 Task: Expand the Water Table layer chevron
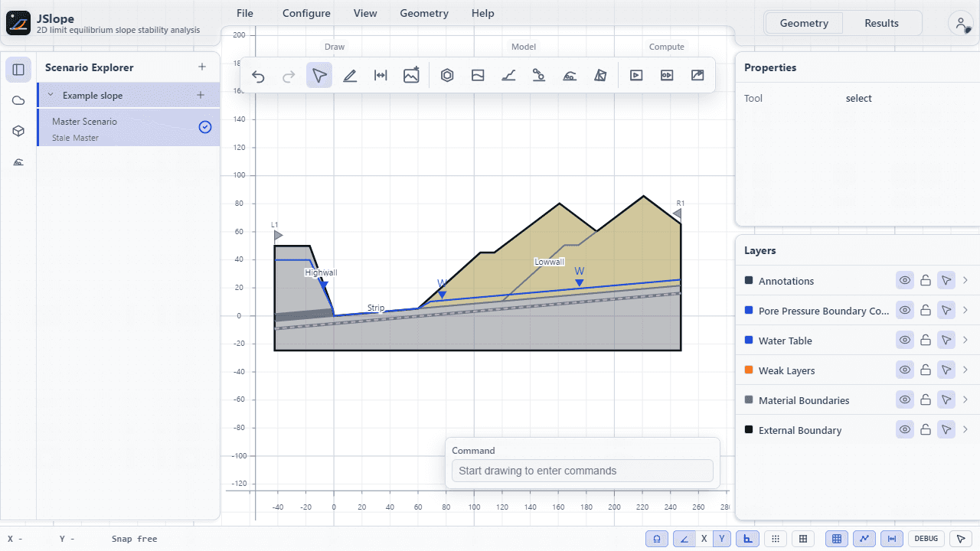tap(965, 341)
